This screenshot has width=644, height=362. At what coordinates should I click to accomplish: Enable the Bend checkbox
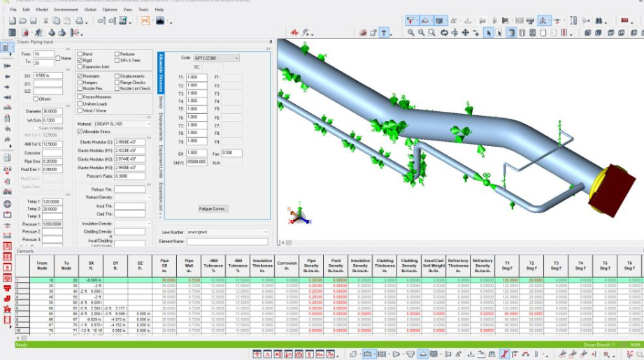pos(80,54)
